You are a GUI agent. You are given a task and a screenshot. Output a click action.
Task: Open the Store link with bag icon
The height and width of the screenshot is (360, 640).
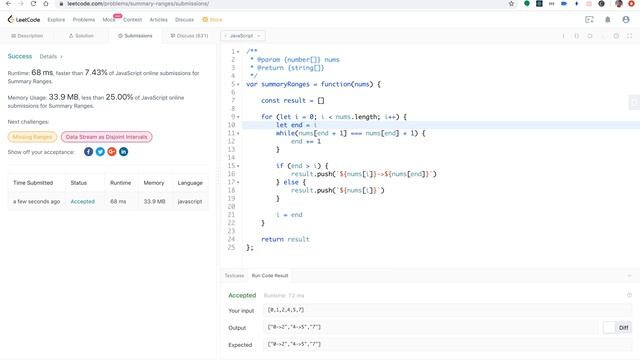point(212,20)
